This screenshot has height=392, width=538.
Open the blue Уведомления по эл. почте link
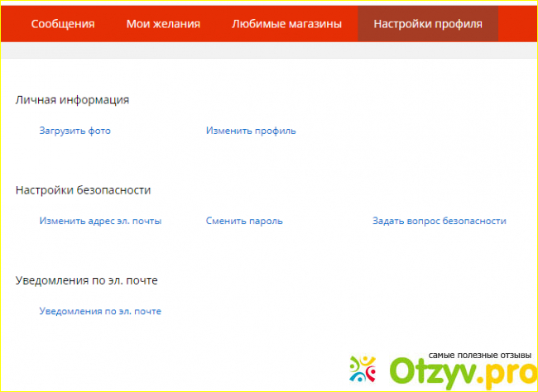(x=100, y=311)
